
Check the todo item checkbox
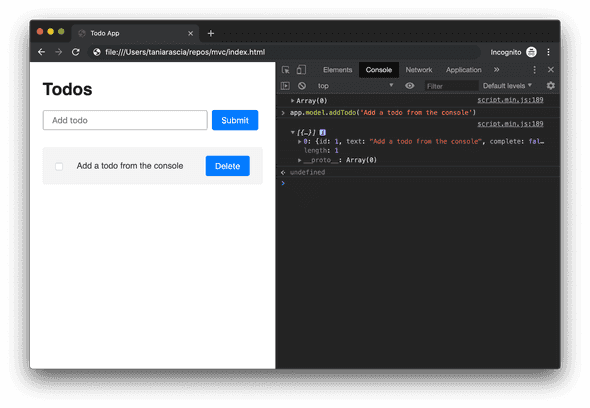pyautogui.click(x=59, y=166)
